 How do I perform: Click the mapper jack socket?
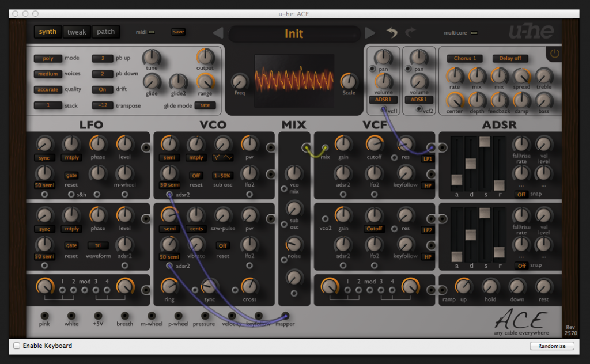tap(285, 316)
